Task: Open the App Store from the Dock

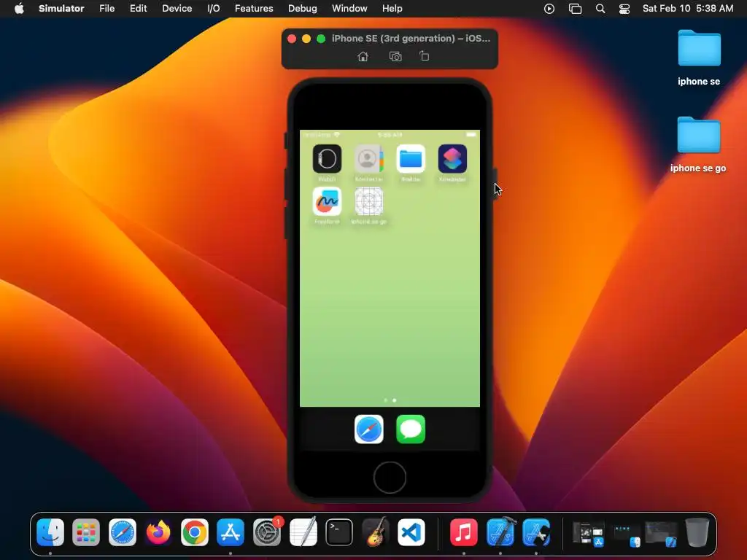Action: 231,532
